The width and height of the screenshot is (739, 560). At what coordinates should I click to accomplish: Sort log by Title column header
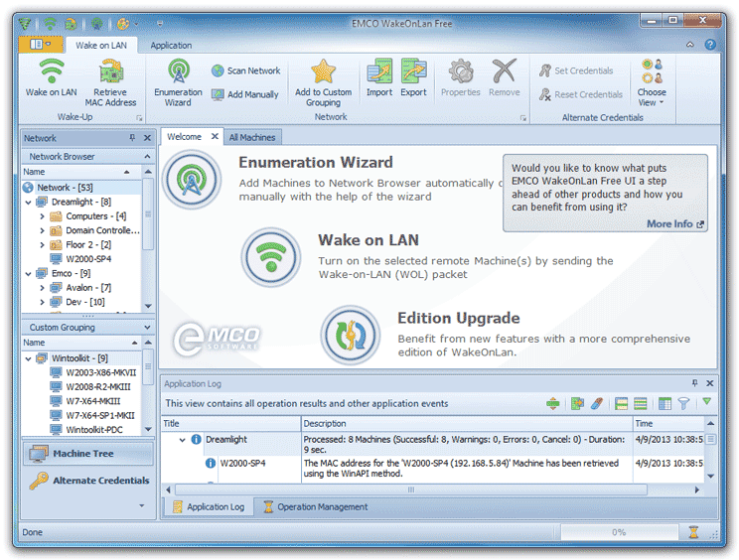click(x=230, y=423)
